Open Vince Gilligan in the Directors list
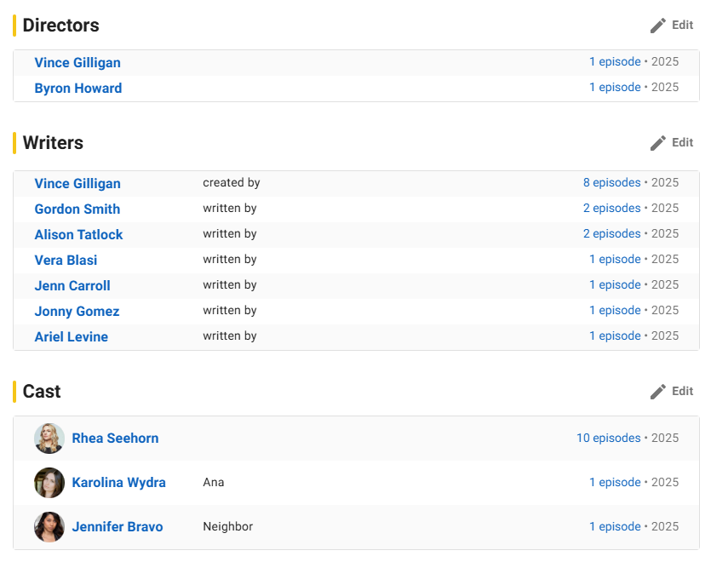 77,63
